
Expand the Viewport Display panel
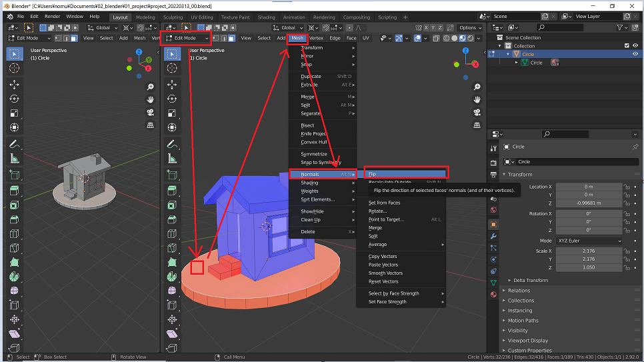pyautogui.click(x=528, y=341)
